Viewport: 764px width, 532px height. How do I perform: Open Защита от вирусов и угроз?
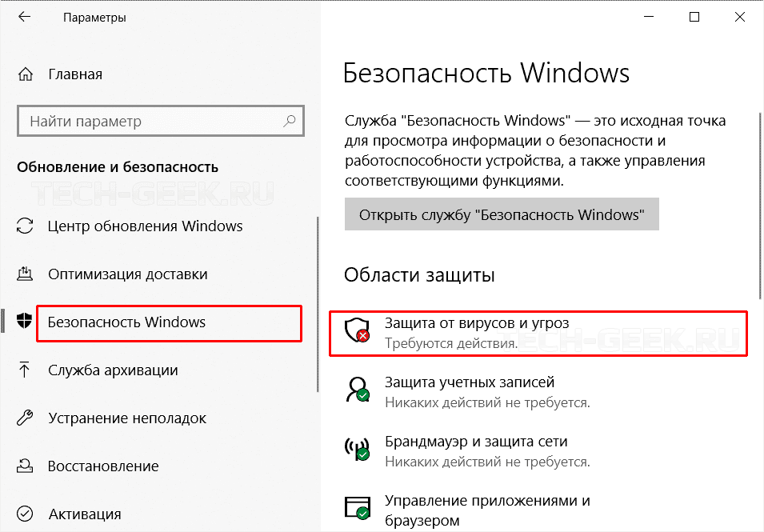tap(477, 322)
